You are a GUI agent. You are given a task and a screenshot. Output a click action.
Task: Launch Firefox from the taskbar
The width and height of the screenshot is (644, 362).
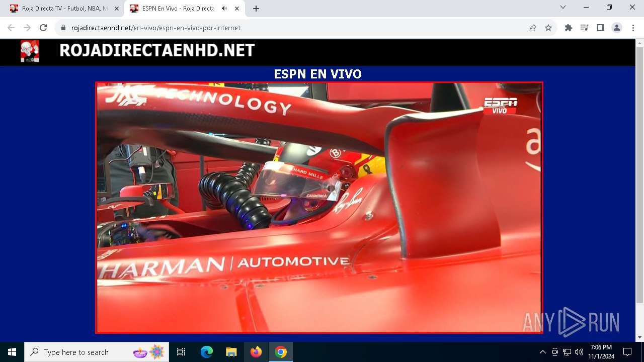click(256, 352)
